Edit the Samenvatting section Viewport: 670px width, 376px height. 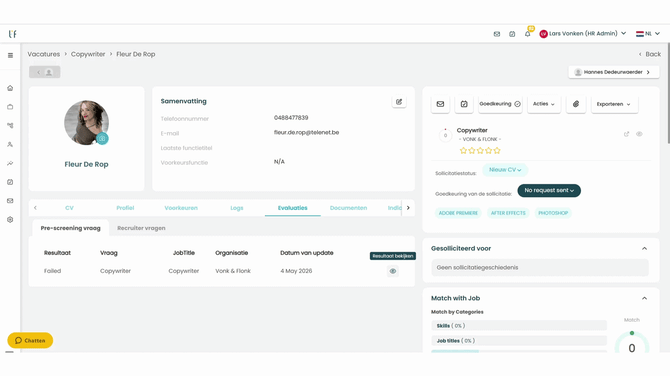(399, 102)
